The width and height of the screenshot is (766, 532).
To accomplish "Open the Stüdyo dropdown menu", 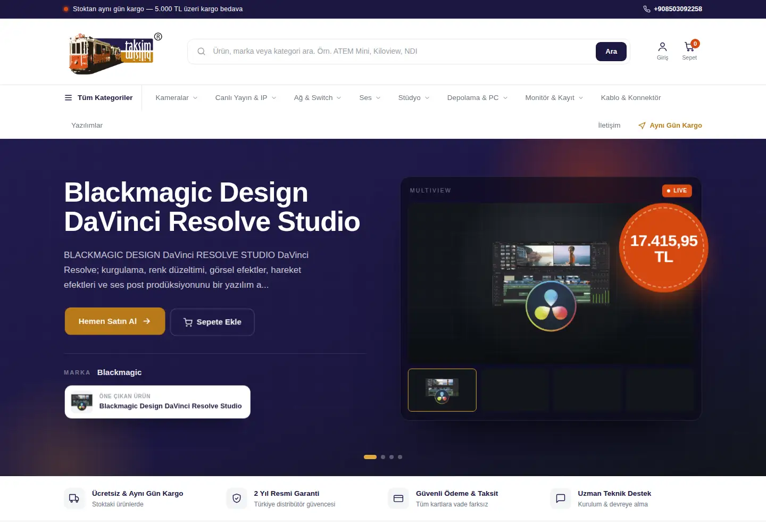I will click(414, 98).
